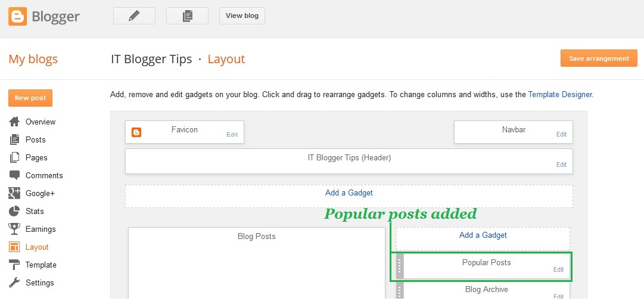Click the Blogger logo icon
The width and height of the screenshot is (644, 301).
[18, 17]
